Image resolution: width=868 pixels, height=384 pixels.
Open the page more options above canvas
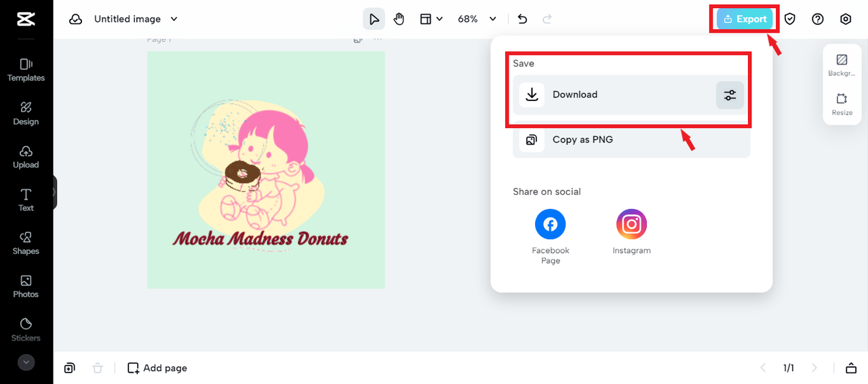click(378, 39)
